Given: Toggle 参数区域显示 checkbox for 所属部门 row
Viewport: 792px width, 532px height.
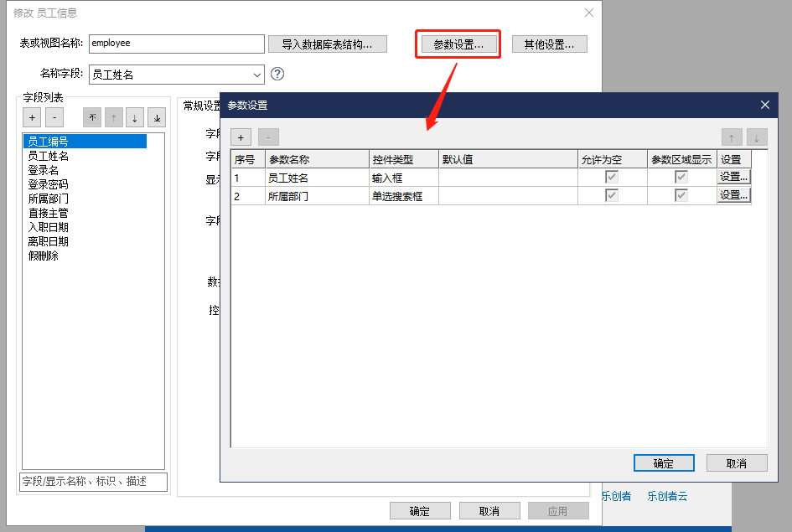Looking at the screenshot, I should (x=681, y=195).
